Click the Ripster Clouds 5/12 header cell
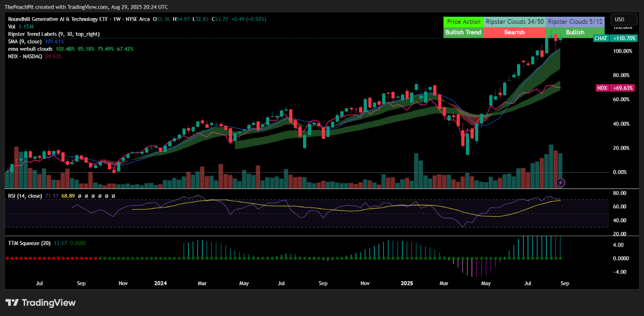This screenshot has height=316, width=644. 575,22
